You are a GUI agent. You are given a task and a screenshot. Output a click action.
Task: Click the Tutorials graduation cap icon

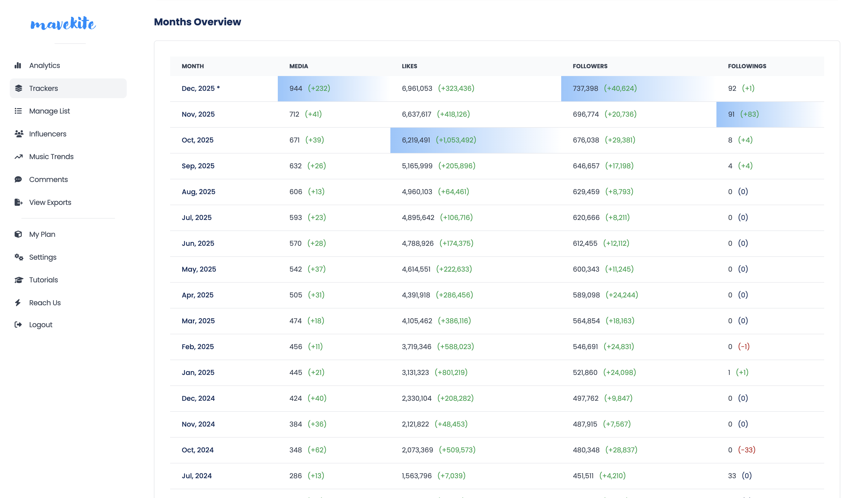(19, 280)
